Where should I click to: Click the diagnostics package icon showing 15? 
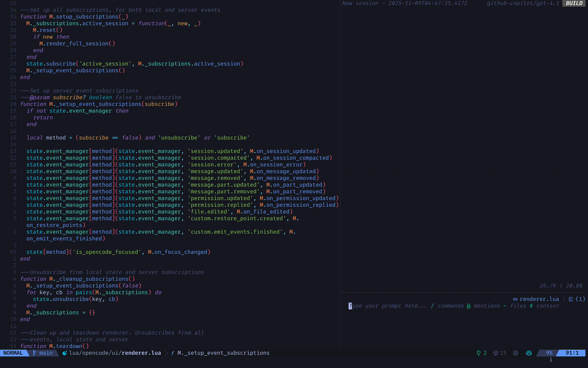tap(495, 353)
